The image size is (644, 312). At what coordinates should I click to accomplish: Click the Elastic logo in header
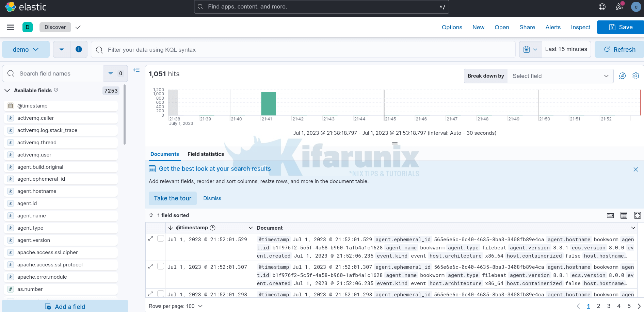point(26,7)
